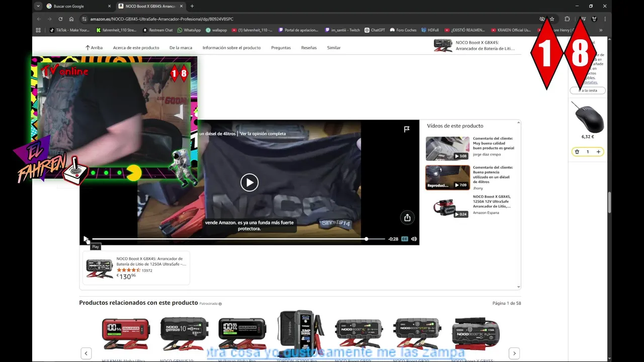The width and height of the screenshot is (644, 362).
Task: Open 'WhatsApp' bookmark
Action: tap(189, 30)
